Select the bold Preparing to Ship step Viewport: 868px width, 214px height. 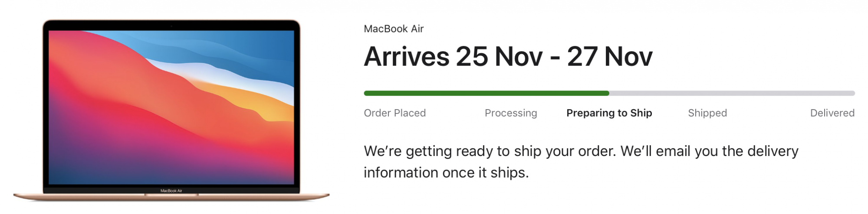609,113
